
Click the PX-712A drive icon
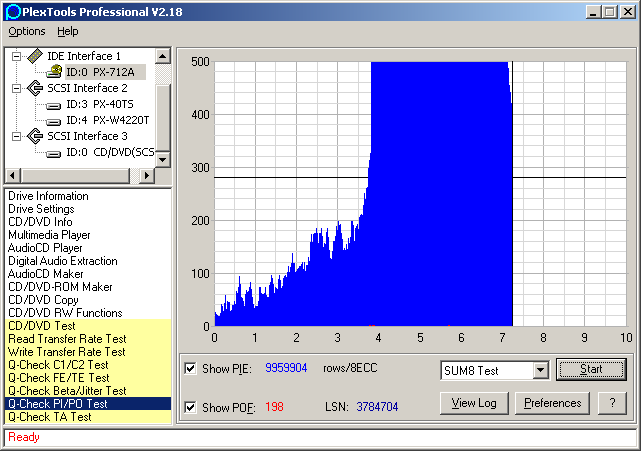pyautogui.click(x=54, y=72)
